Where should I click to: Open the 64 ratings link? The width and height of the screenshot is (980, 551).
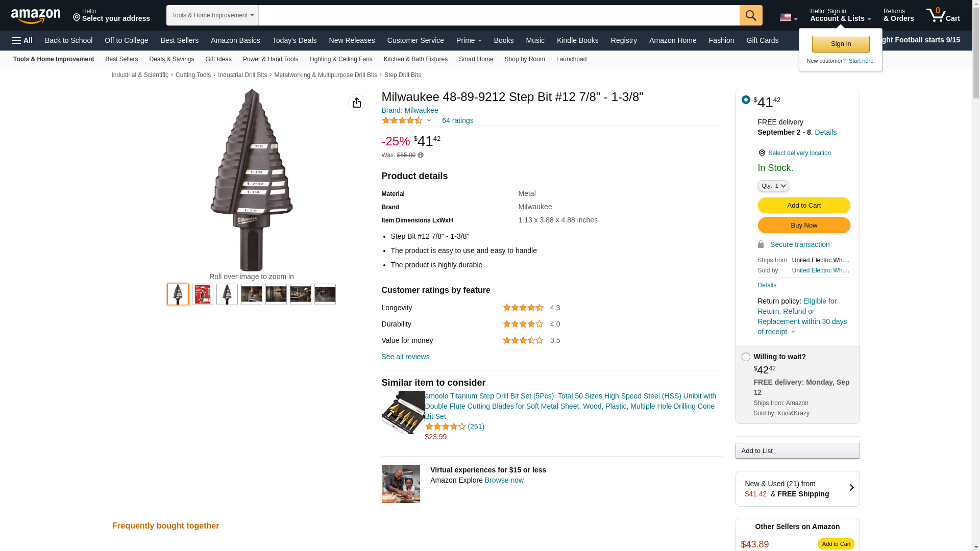pyautogui.click(x=457, y=121)
